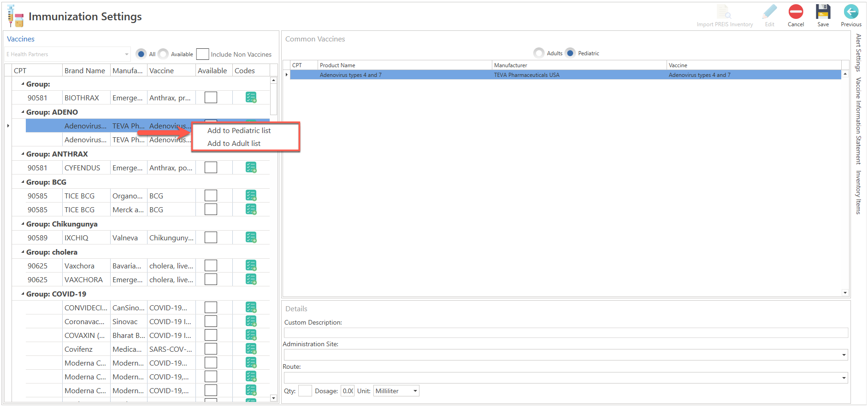
Task: Toggle Available checkbox for Covifenz
Action: tap(211, 349)
